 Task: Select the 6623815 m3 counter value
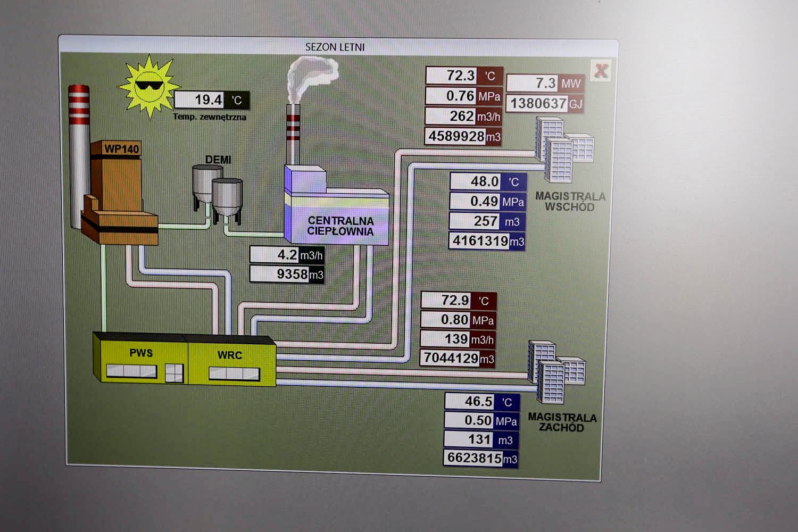point(481,459)
